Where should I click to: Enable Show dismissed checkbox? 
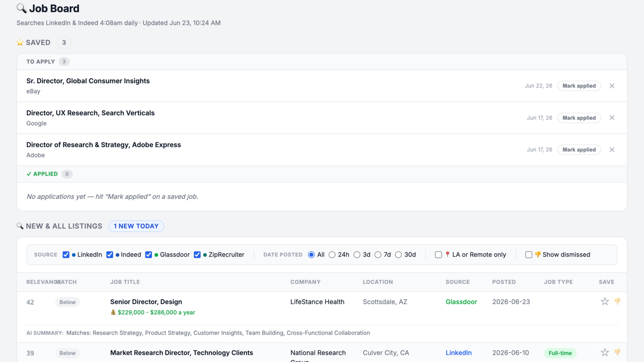(x=529, y=255)
